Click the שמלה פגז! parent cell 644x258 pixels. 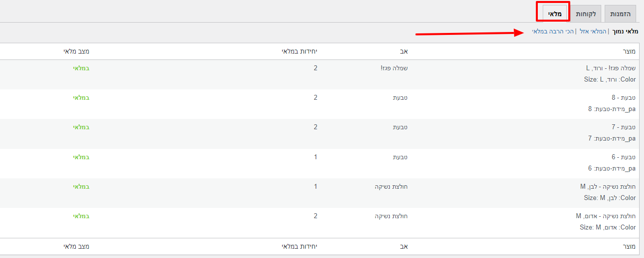pyautogui.click(x=391, y=68)
